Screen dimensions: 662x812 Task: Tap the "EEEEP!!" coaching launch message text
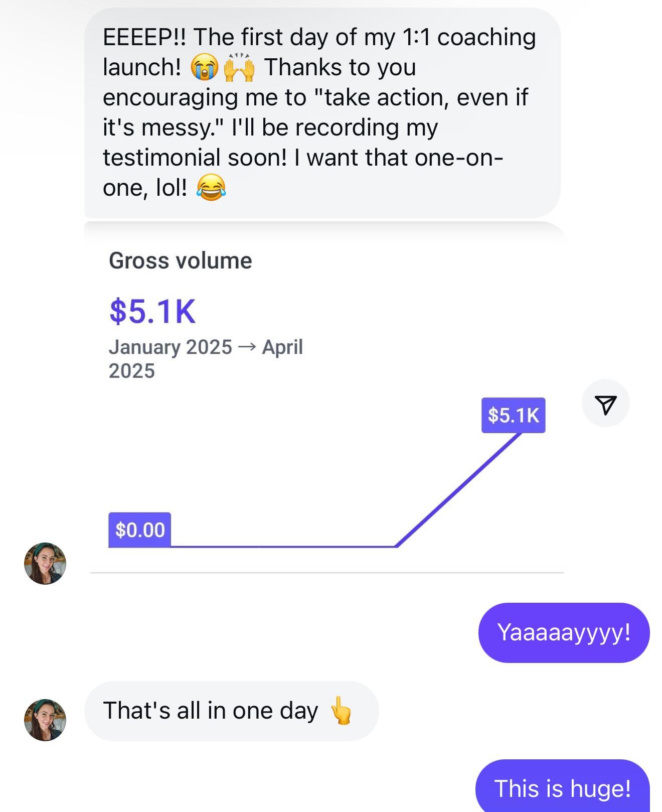(x=319, y=111)
